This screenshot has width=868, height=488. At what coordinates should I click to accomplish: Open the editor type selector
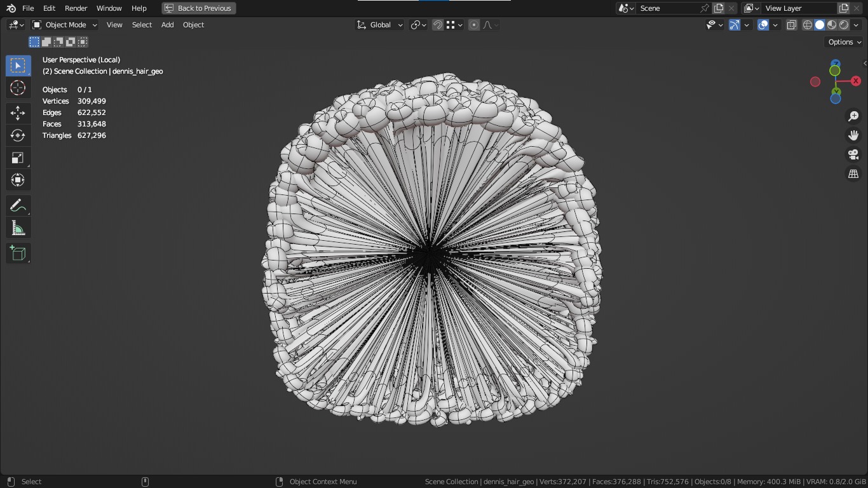(17, 25)
